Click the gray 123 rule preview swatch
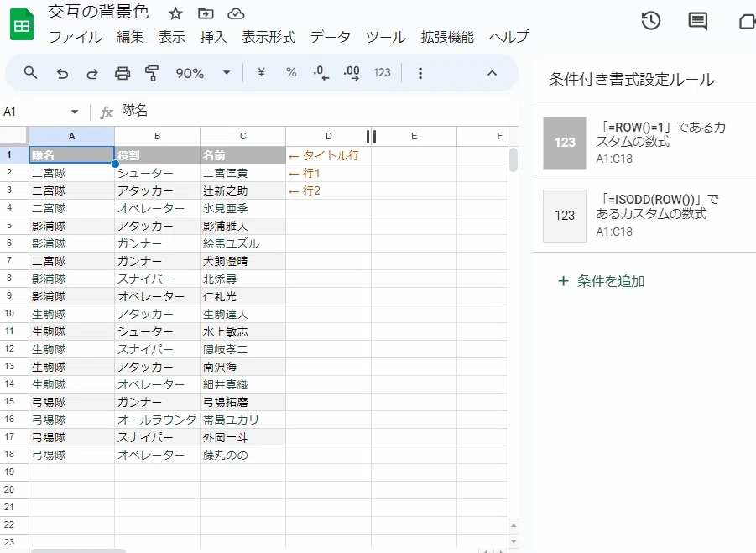Screen dimensions: 756x553 coord(565,143)
